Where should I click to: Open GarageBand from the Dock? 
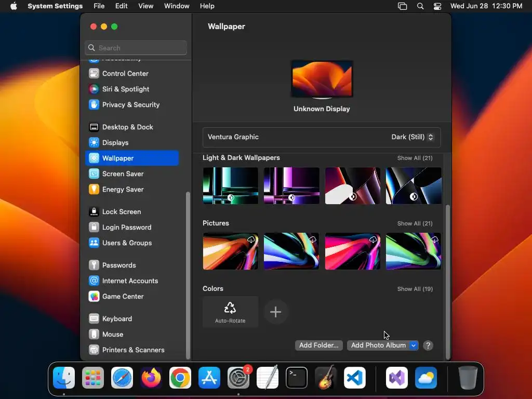pos(326,378)
